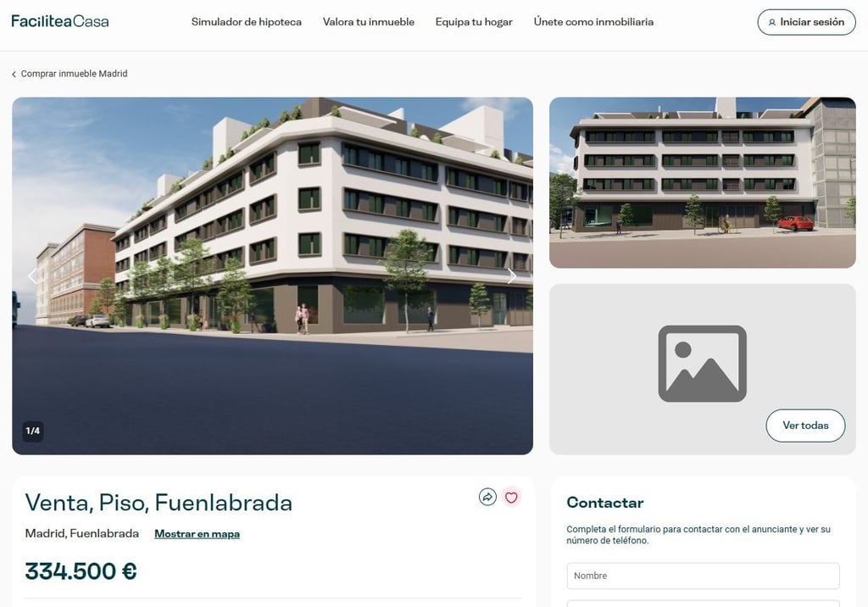Screen dimensions: 868x607
Task: Go to Equipa tu hogar
Action: point(474,22)
